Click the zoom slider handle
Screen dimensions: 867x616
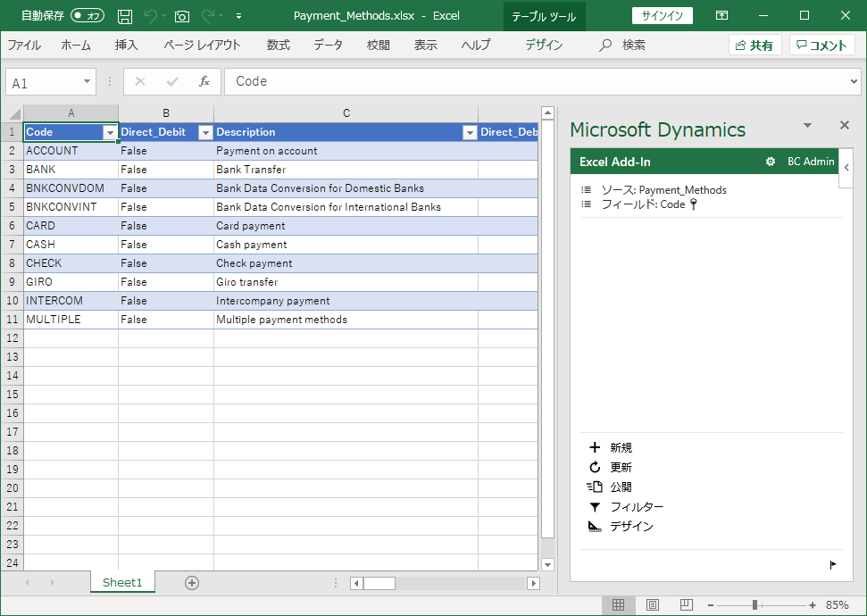[x=754, y=605]
